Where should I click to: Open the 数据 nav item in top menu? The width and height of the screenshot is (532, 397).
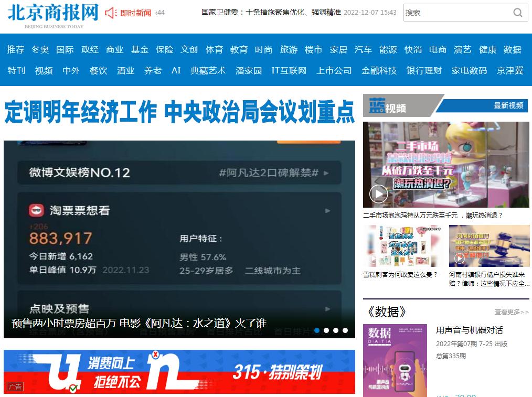[512, 49]
